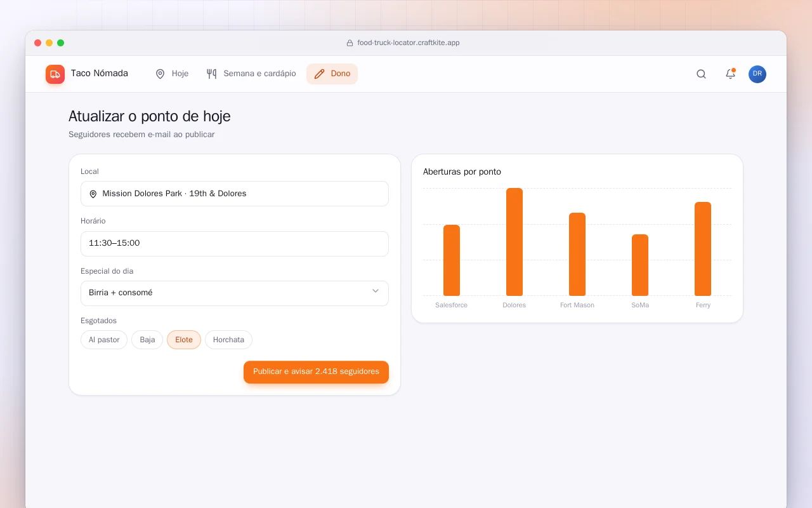Click the Esgotados label
The image size is (812, 508).
pyautogui.click(x=98, y=321)
